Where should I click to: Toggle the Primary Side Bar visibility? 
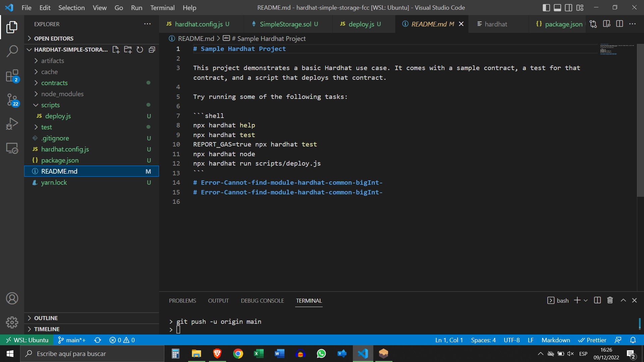tap(546, 7)
